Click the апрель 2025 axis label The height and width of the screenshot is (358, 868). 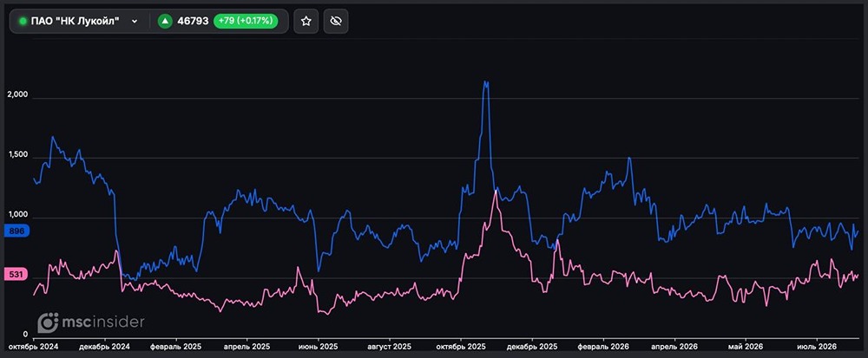pos(247,347)
